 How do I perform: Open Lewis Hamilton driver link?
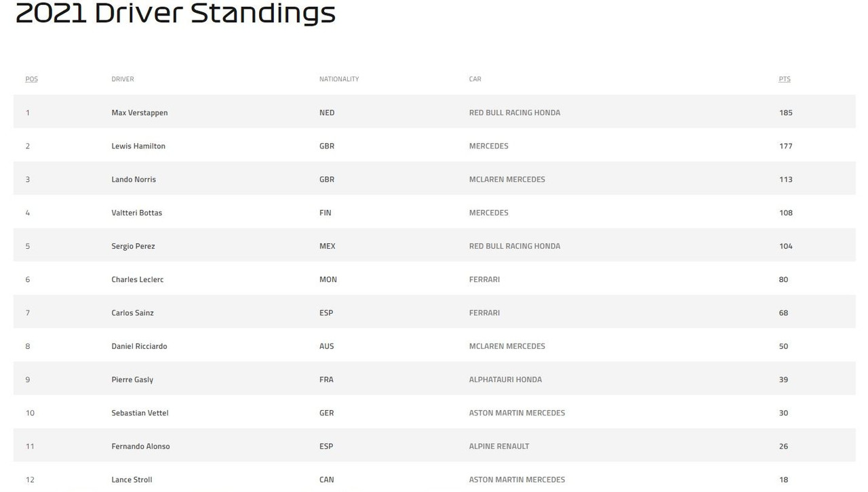pos(138,146)
